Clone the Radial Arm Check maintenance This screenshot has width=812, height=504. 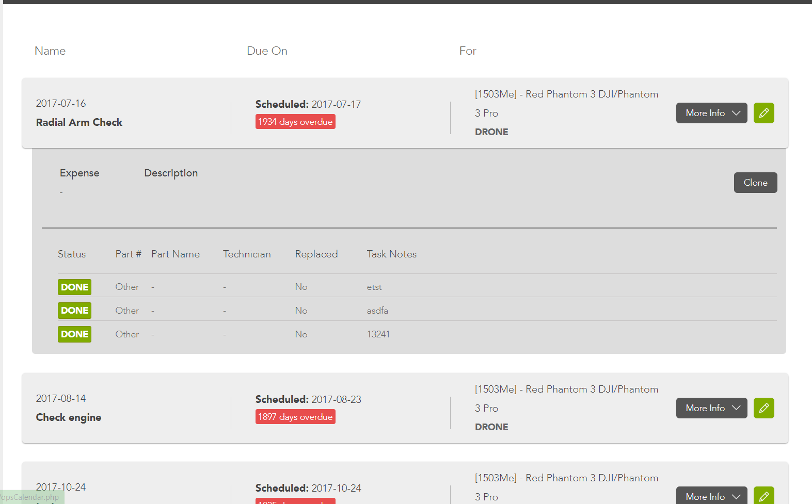pyautogui.click(x=755, y=183)
